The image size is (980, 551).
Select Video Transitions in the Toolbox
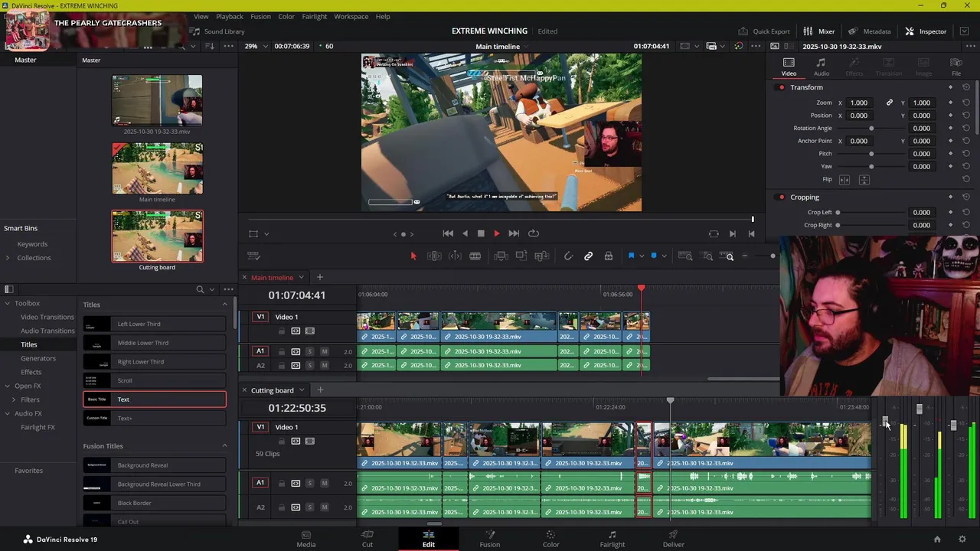pos(47,317)
